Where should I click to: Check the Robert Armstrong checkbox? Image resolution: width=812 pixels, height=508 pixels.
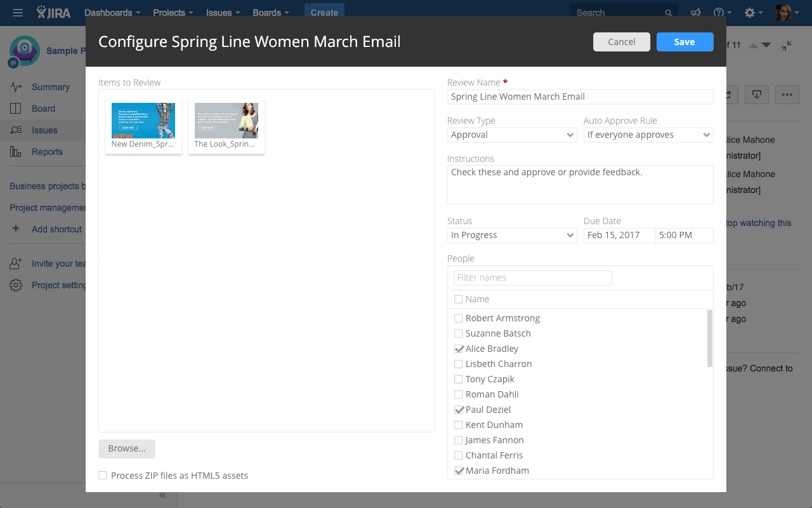[459, 318]
